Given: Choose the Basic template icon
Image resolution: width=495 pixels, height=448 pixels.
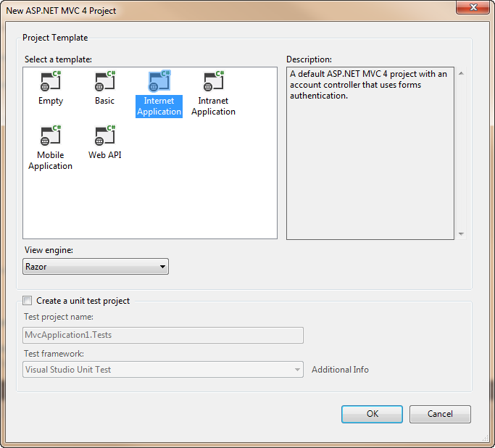Looking at the screenshot, I should point(105,81).
